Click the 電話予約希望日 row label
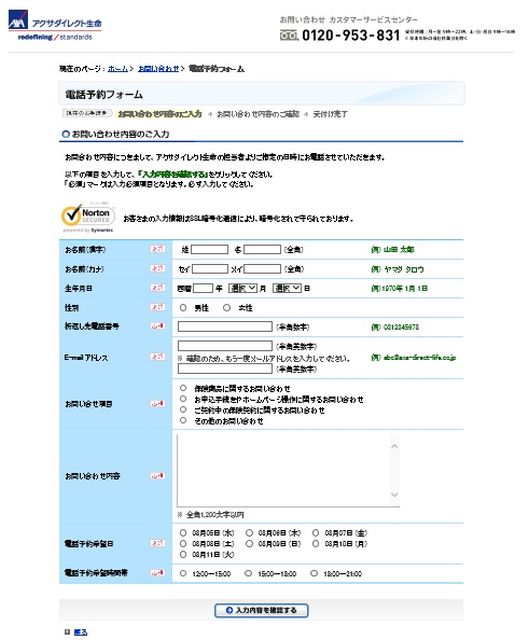 click(x=89, y=544)
